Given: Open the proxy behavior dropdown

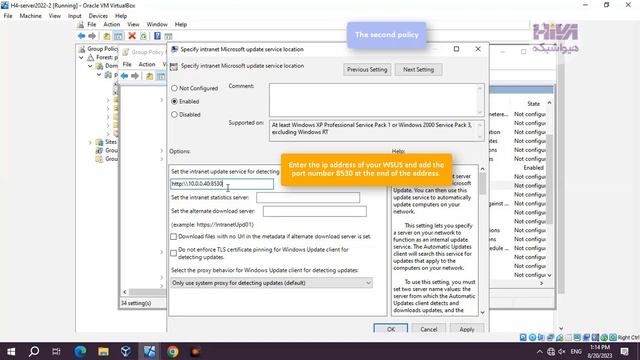Looking at the screenshot, I should click(271, 283).
